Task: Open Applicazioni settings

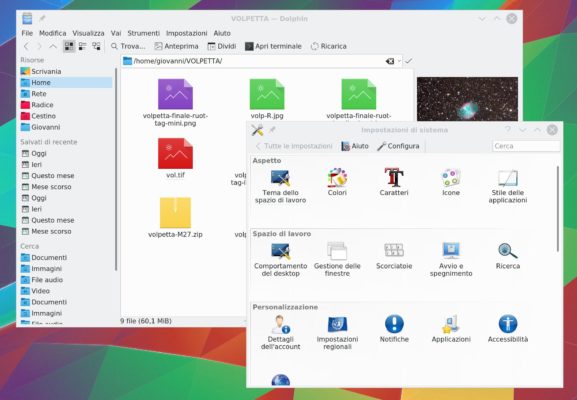Action: (x=451, y=329)
